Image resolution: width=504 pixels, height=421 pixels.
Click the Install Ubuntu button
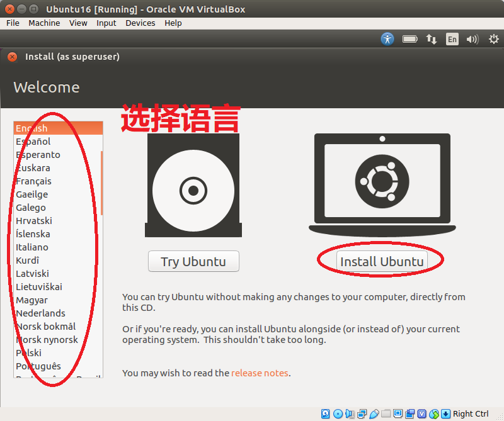382,261
